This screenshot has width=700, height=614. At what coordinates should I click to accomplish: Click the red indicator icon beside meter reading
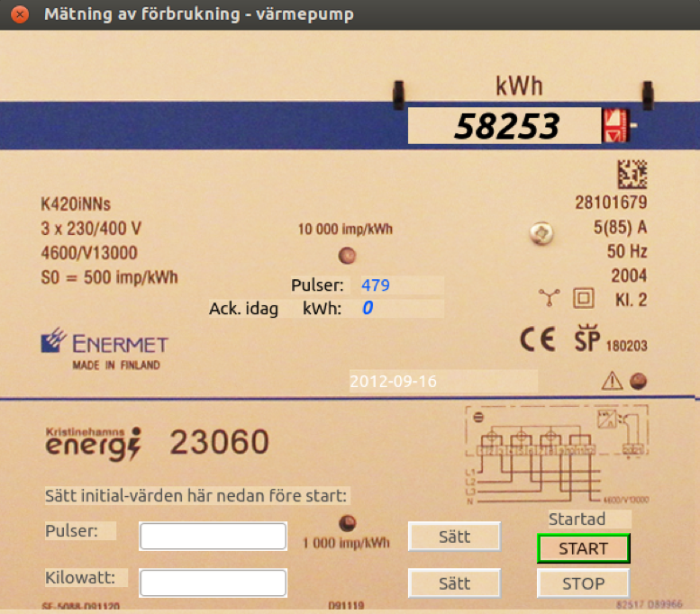pyautogui.click(x=617, y=125)
